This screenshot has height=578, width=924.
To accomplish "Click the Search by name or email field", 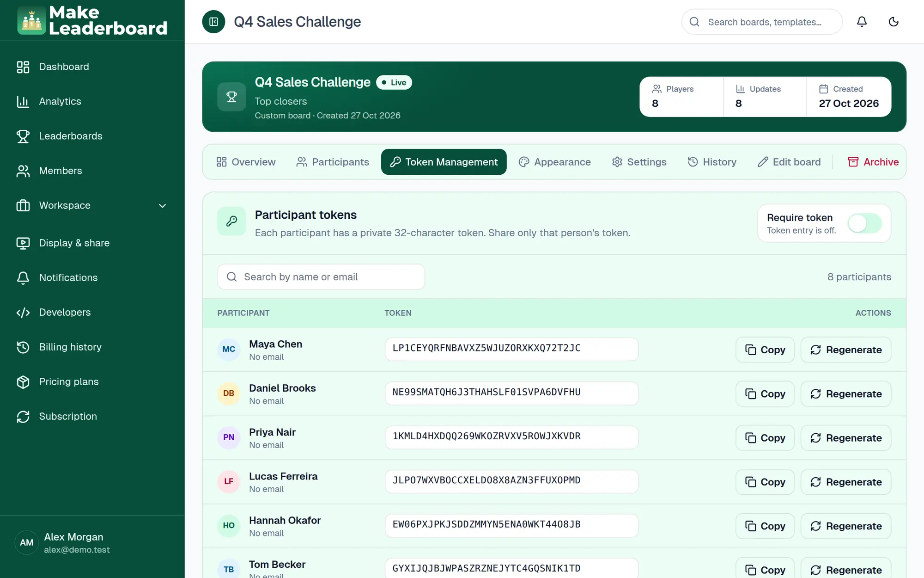I will pos(321,277).
